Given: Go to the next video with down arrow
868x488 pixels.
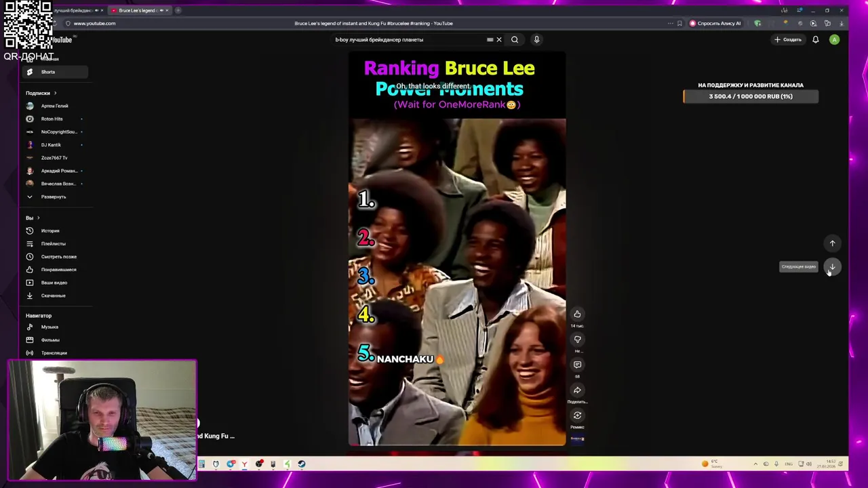Looking at the screenshot, I should point(832,266).
